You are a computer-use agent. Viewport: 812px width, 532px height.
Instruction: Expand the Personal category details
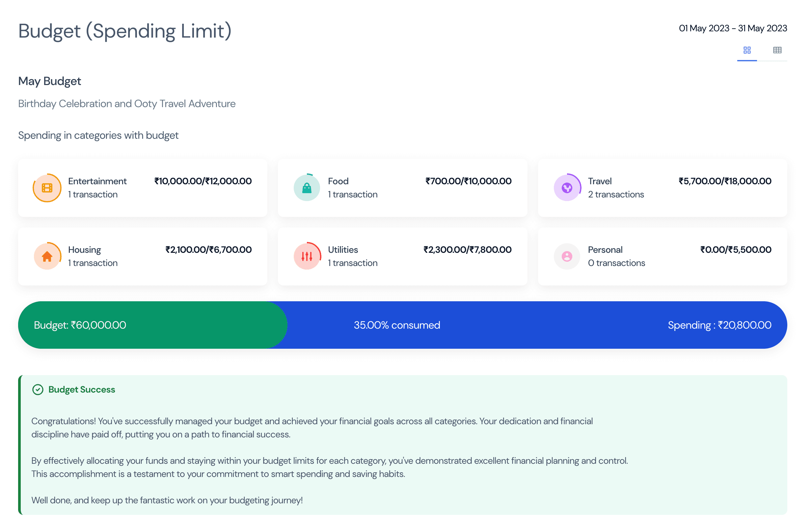(662, 256)
